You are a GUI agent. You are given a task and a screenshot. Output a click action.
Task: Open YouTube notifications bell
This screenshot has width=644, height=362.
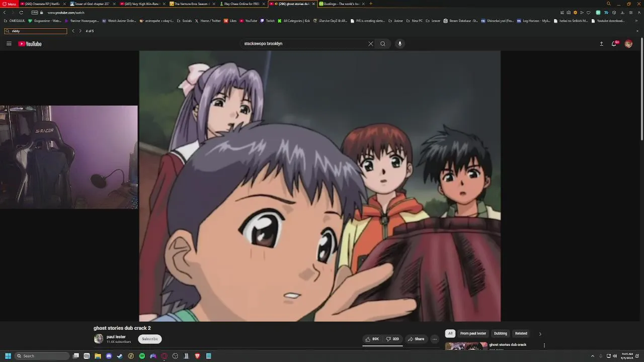point(614,44)
